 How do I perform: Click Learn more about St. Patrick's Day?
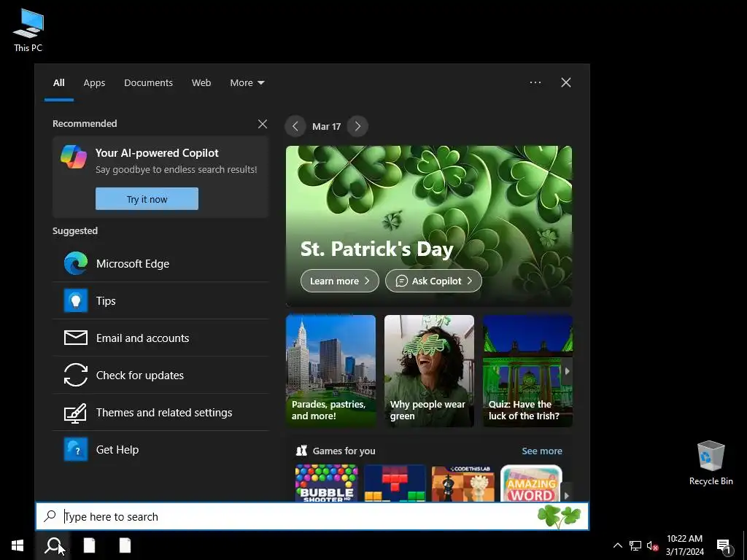tap(340, 281)
